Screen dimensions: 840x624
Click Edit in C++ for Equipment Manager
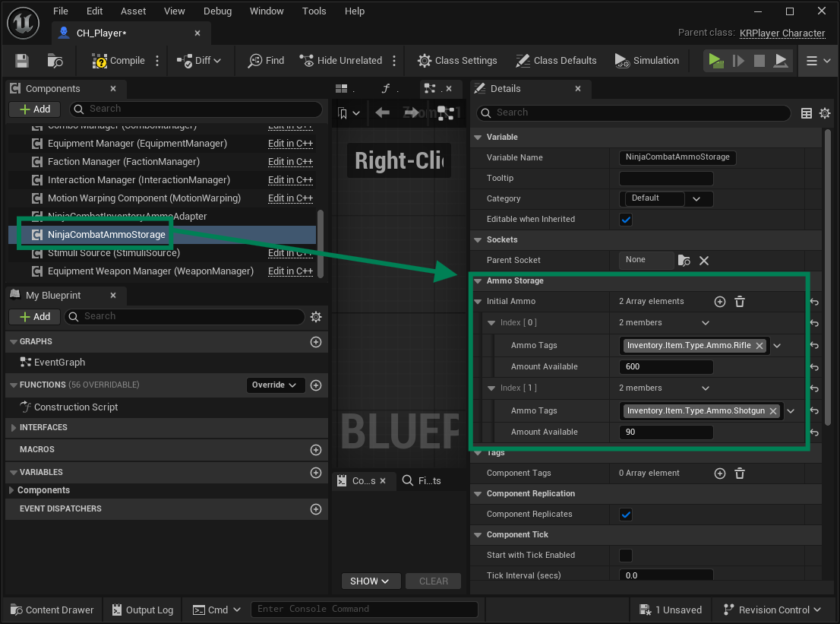(290, 144)
